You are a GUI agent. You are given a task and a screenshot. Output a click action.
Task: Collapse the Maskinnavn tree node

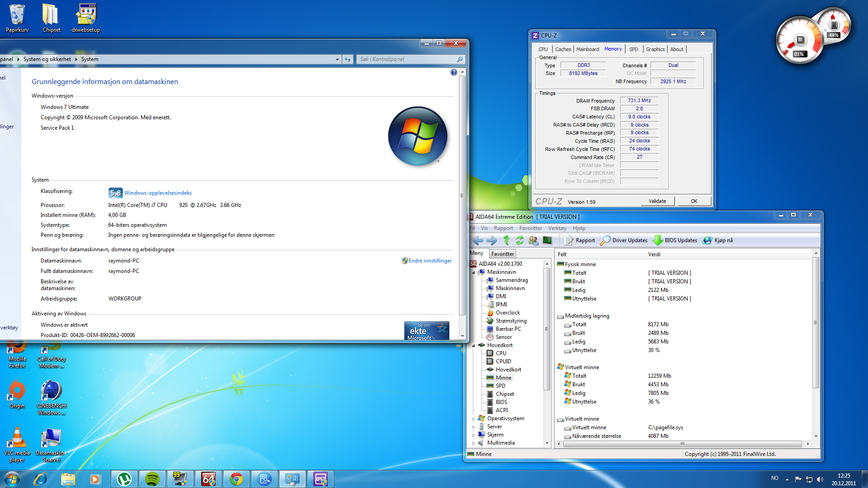(474, 272)
